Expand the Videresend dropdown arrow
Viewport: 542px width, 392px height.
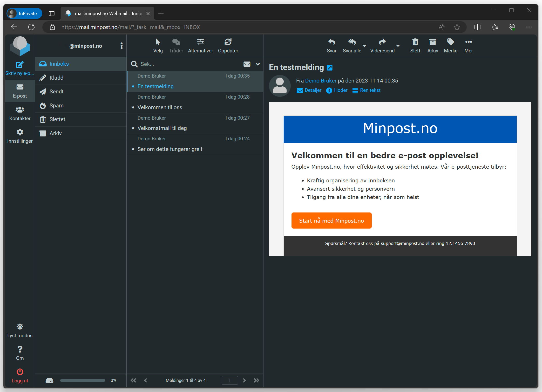(x=398, y=46)
